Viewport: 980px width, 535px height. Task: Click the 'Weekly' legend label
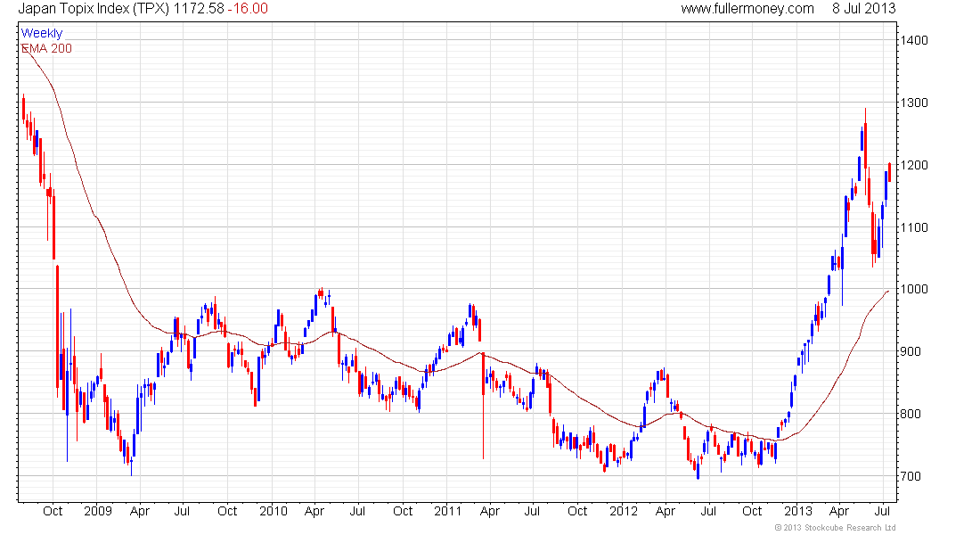42,33
